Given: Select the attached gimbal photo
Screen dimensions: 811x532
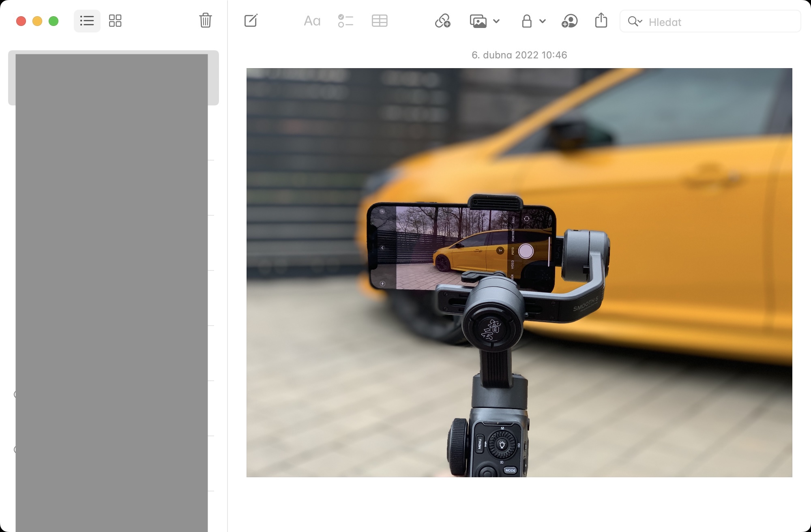Looking at the screenshot, I should pyautogui.click(x=519, y=272).
